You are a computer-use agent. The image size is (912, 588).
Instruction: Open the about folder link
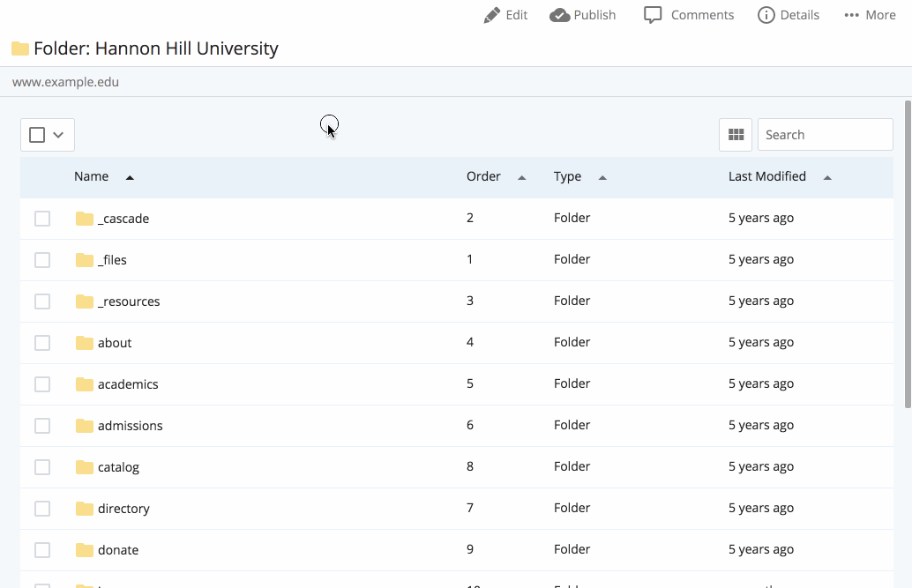(115, 343)
